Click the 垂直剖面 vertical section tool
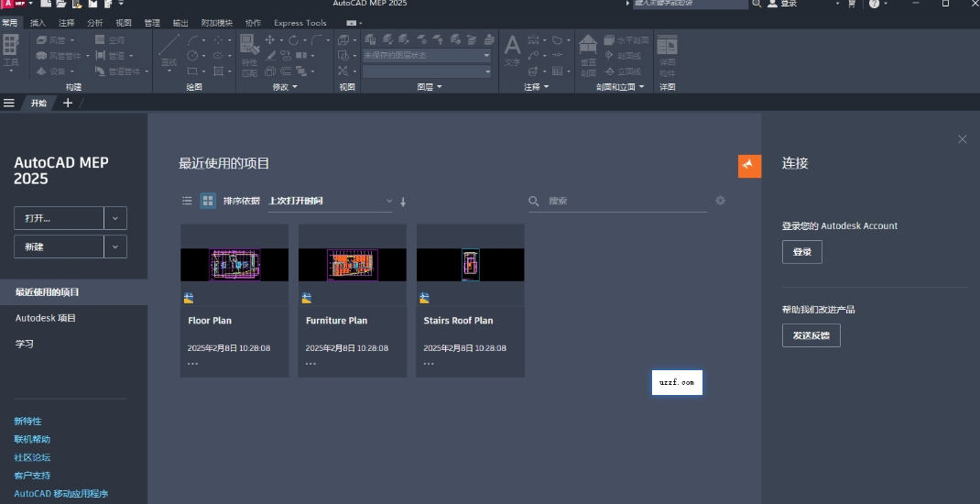Image resolution: width=980 pixels, height=504 pixels. [x=588, y=55]
